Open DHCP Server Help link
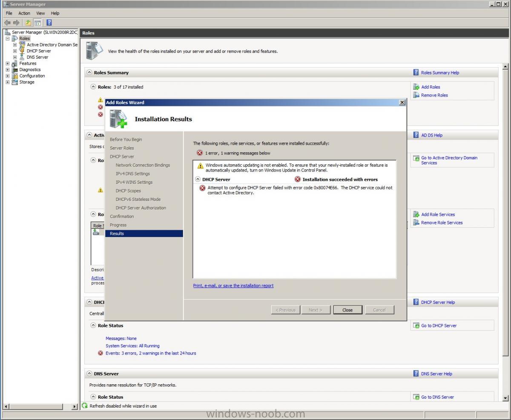The height and width of the screenshot is (420, 511). [x=438, y=302]
